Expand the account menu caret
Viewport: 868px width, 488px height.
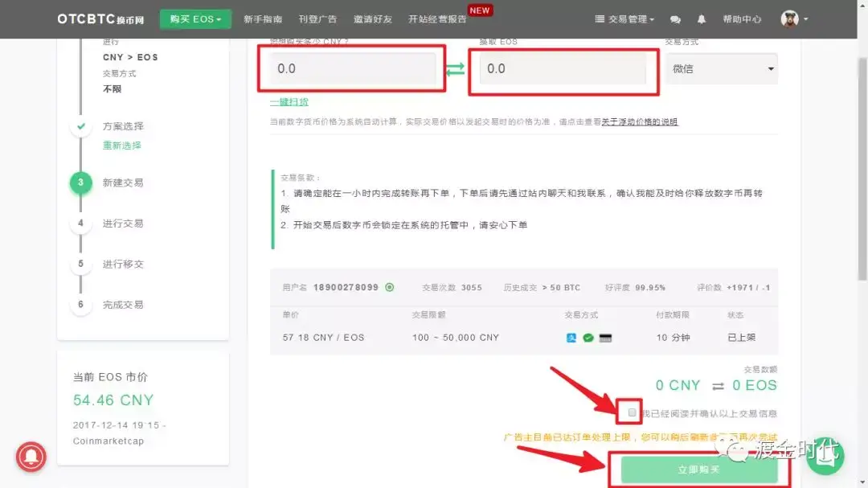click(806, 18)
